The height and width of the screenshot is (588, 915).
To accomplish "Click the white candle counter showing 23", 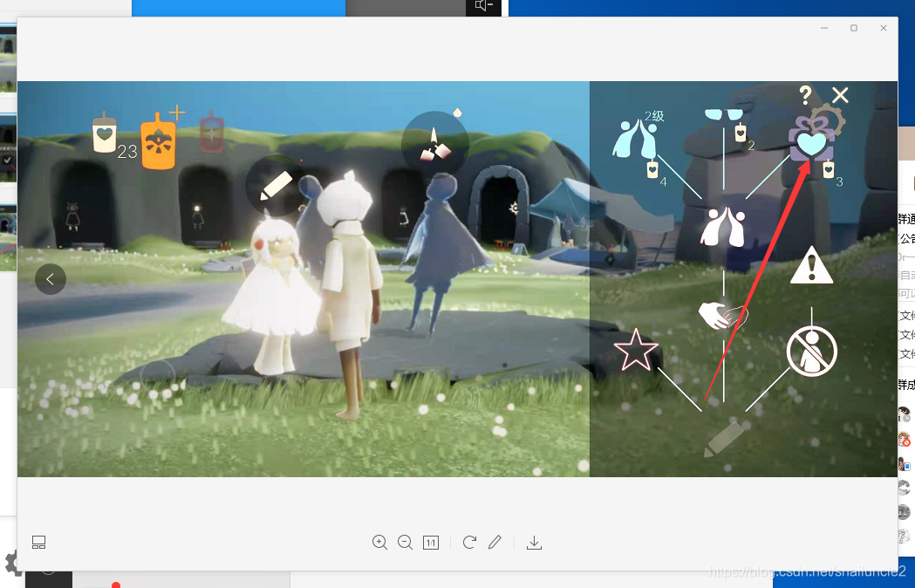I will pos(105,133).
